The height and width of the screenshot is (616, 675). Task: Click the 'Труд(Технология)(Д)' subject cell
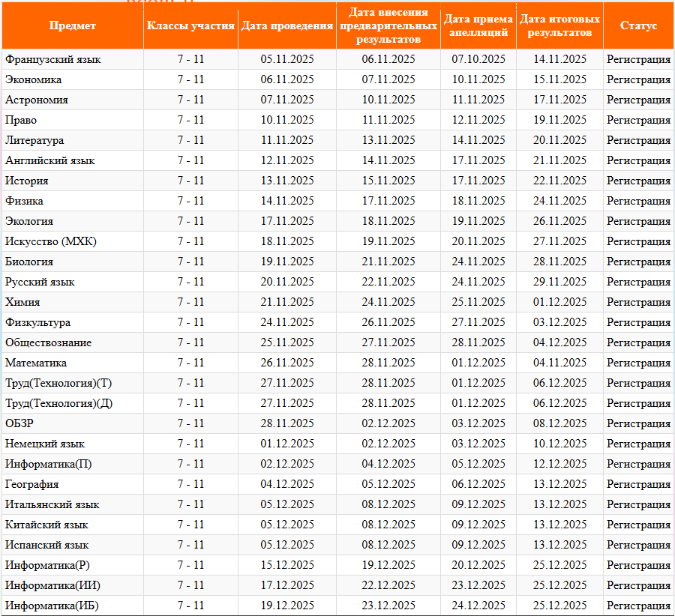[x=59, y=403]
